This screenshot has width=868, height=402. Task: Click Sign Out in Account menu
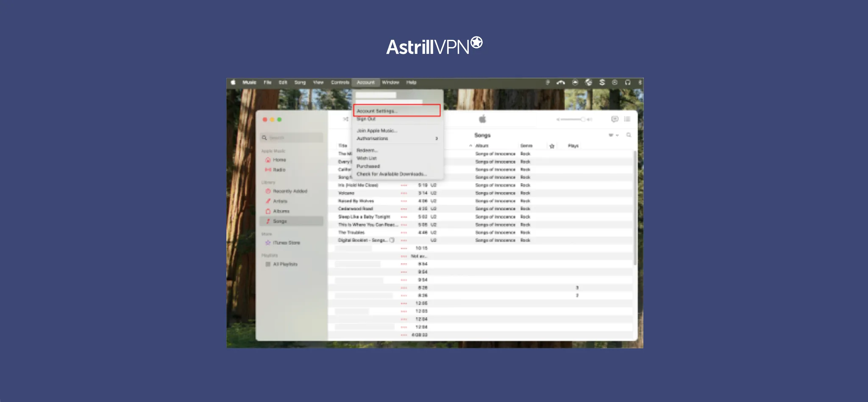(x=366, y=119)
